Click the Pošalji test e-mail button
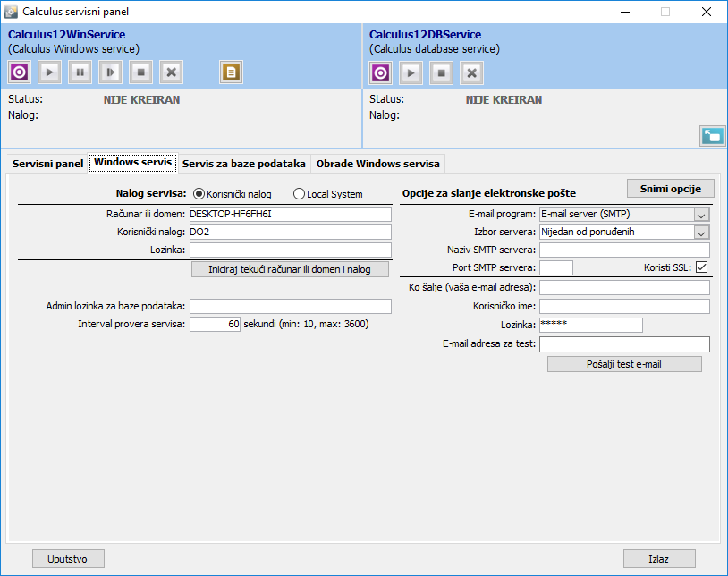728x576 pixels. point(624,364)
